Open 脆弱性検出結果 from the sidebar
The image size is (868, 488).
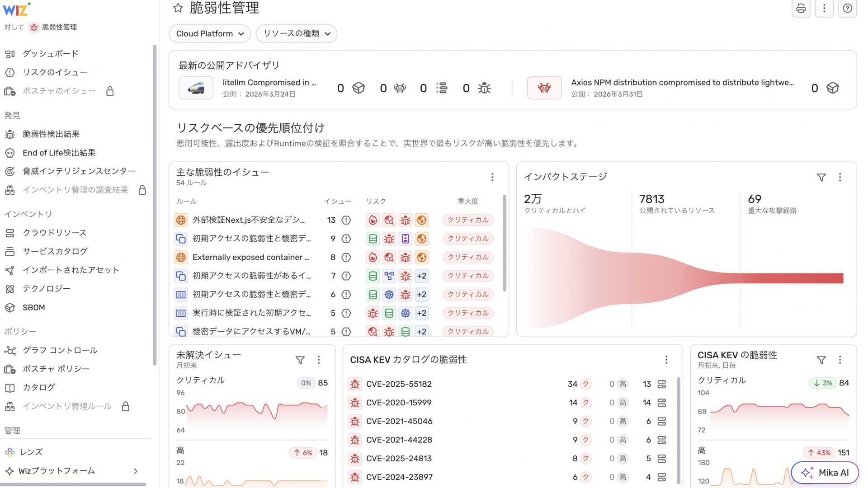pyautogui.click(x=51, y=134)
